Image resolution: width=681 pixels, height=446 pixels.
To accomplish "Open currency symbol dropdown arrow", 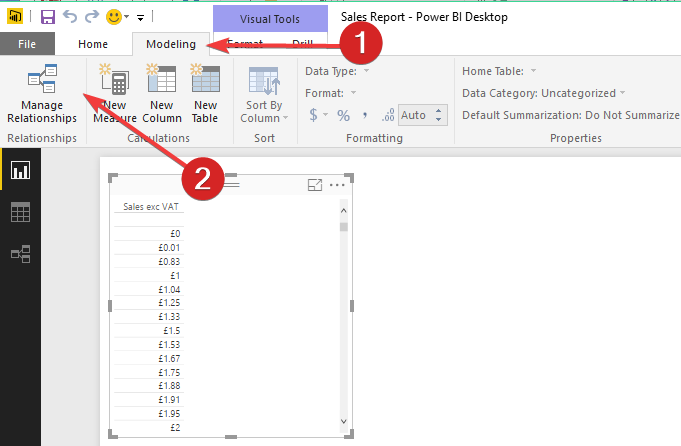I will pos(325,115).
